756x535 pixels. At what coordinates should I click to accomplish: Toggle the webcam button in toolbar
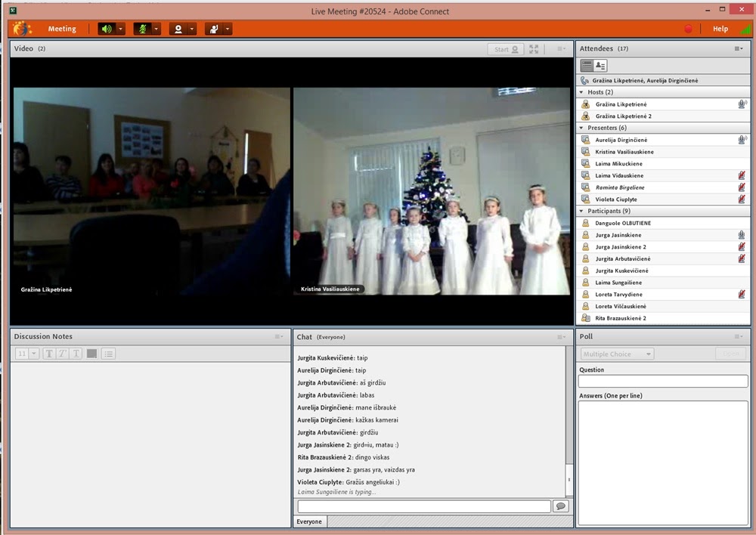point(178,29)
